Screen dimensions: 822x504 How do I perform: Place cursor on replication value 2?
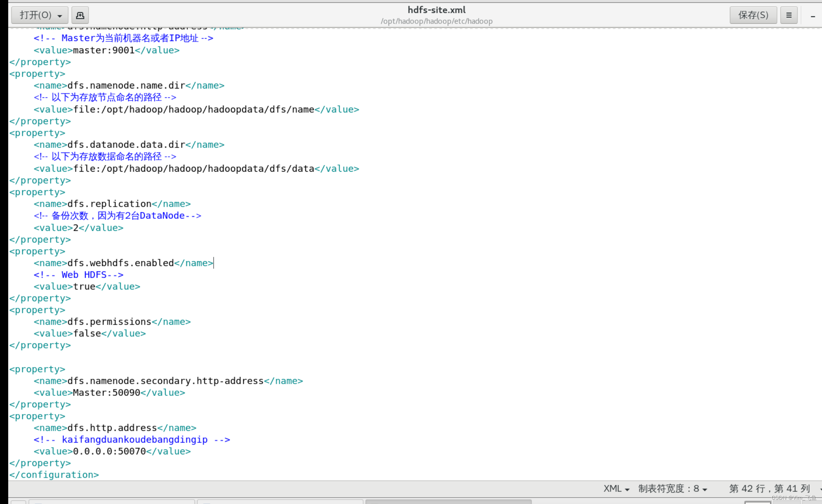(76, 228)
